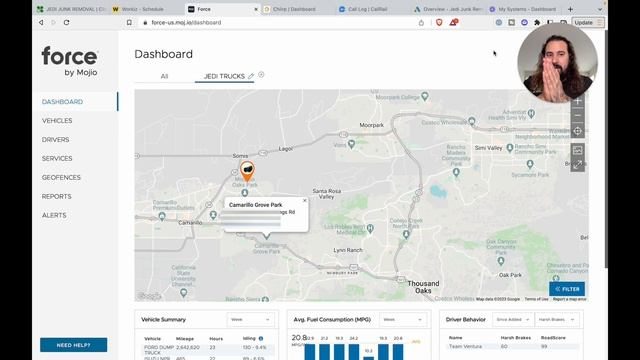Click the force by Mojio logo

coord(69,61)
